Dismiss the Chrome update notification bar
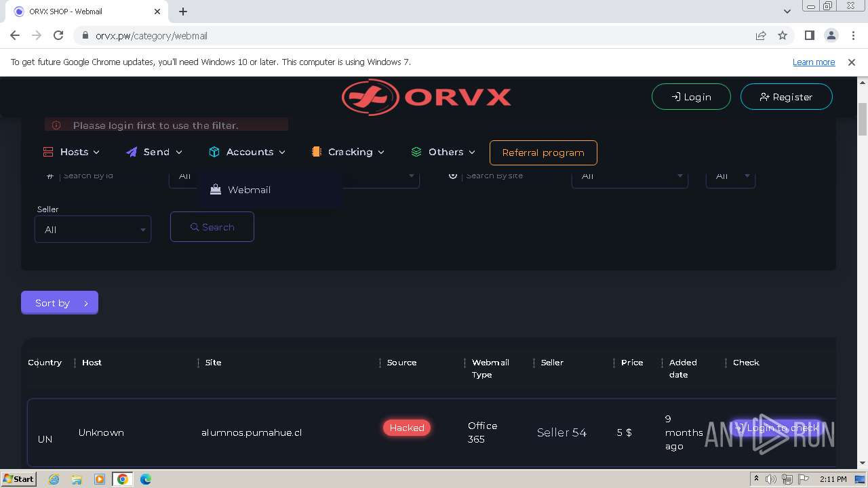Image resolution: width=868 pixels, height=488 pixels. coord(852,62)
